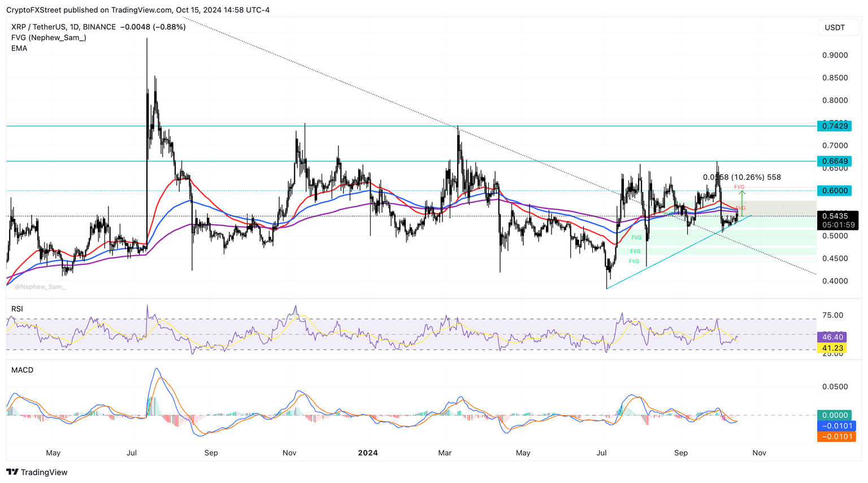Click the blue MACD value tag
The image size is (868, 483).
[x=836, y=426]
